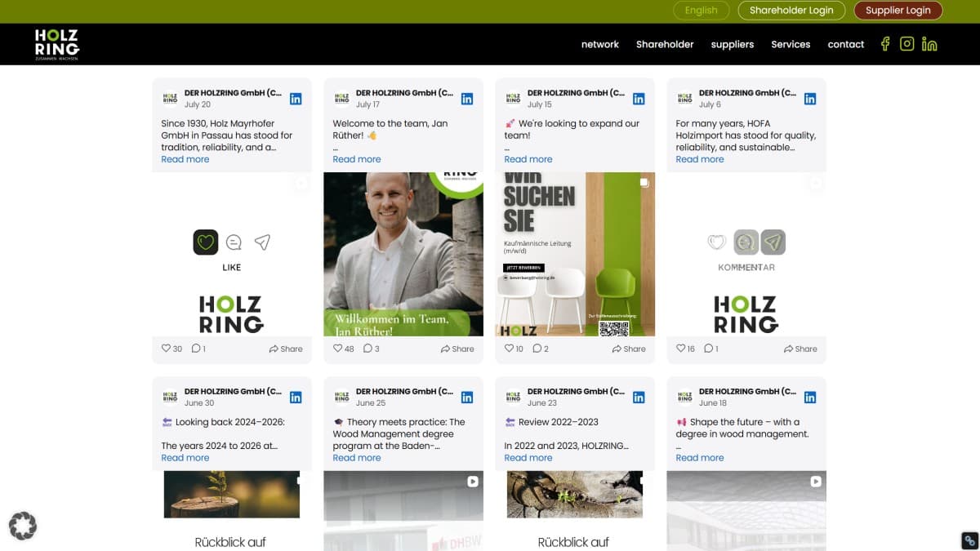Image resolution: width=980 pixels, height=551 pixels.
Task: Click the June 30 date label
Action: click(199, 403)
